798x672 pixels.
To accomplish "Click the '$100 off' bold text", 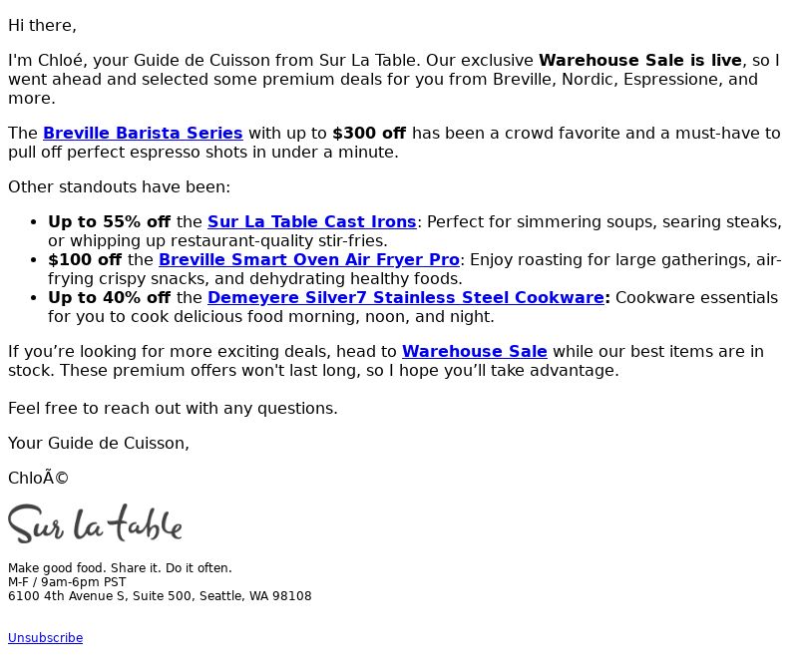I will click(85, 259).
